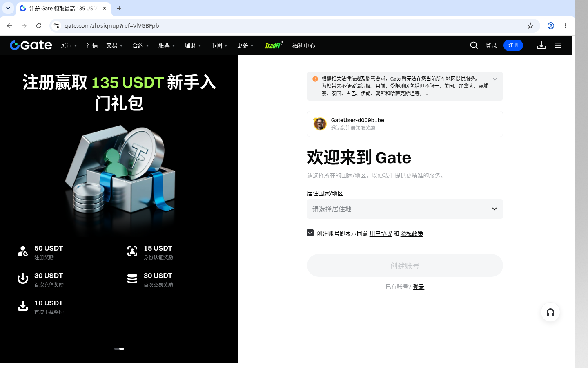Click the browser forward arrow

(24, 26)
